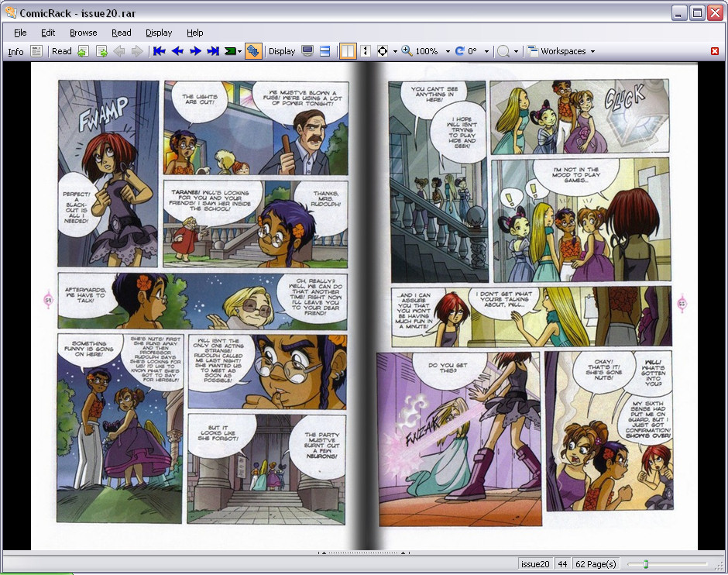Open the Read menu

tap(121, 33)
